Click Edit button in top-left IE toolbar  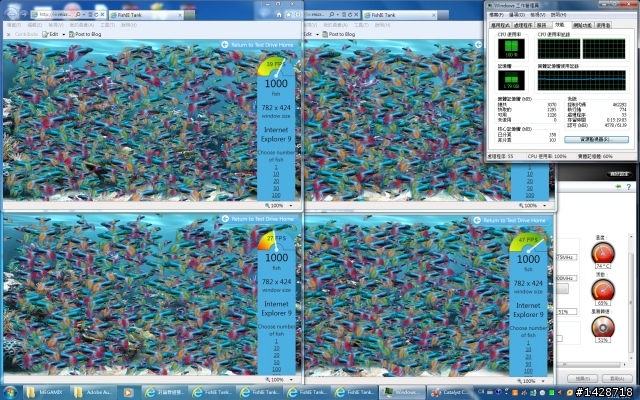tap(51, 34)
